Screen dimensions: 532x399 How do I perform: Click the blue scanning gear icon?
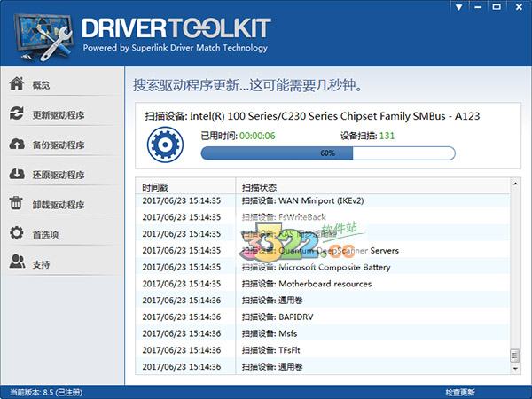point(164,145)
